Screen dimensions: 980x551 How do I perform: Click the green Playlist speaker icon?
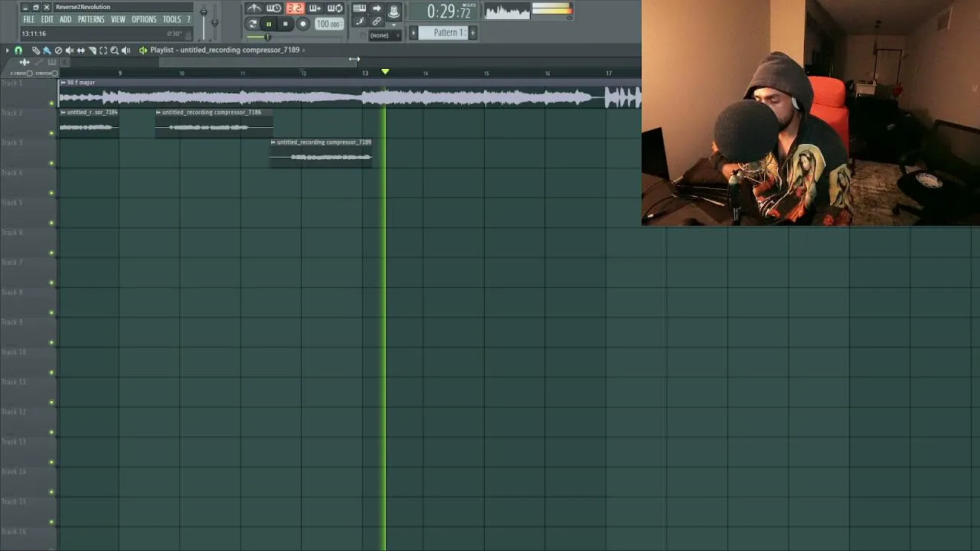pyautogui.click(x=142, y=51)
